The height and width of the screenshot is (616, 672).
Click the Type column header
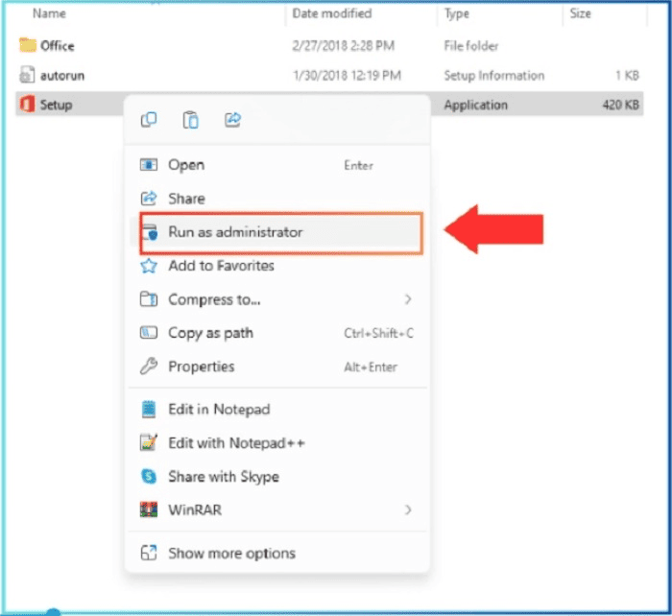pyautogui.click(x=457, y=14)
